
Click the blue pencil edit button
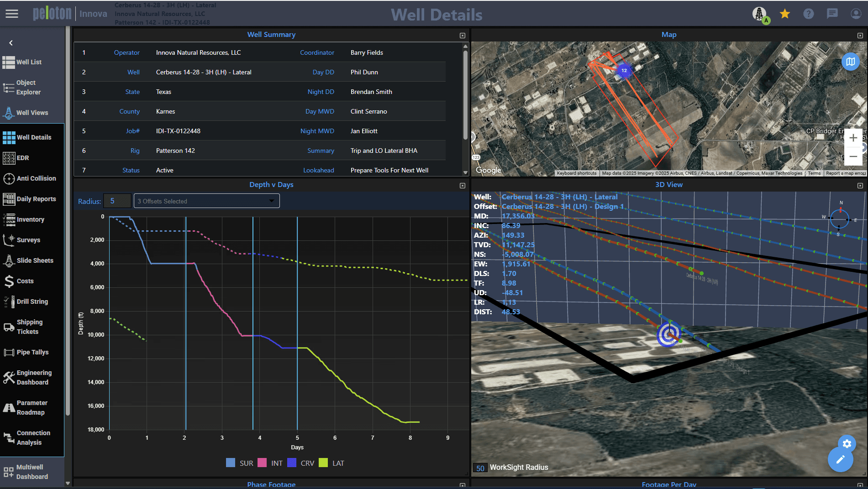pos(840,459)
